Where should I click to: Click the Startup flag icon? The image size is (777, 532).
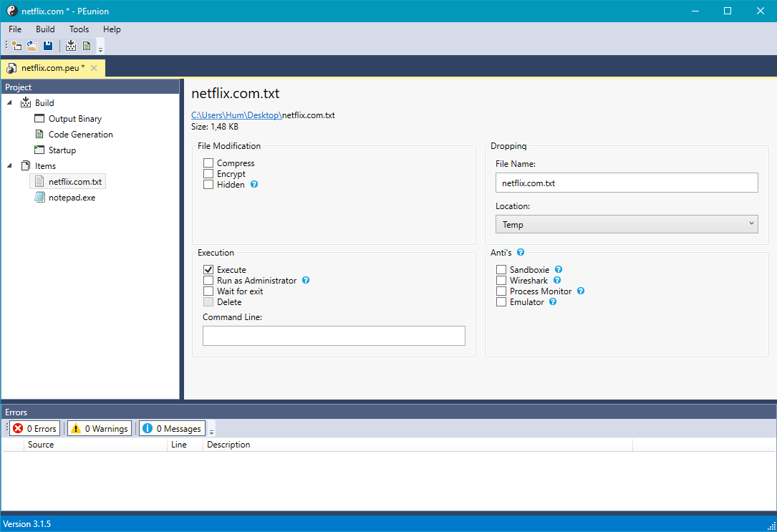pyautogui.click(x=39, y=150)
